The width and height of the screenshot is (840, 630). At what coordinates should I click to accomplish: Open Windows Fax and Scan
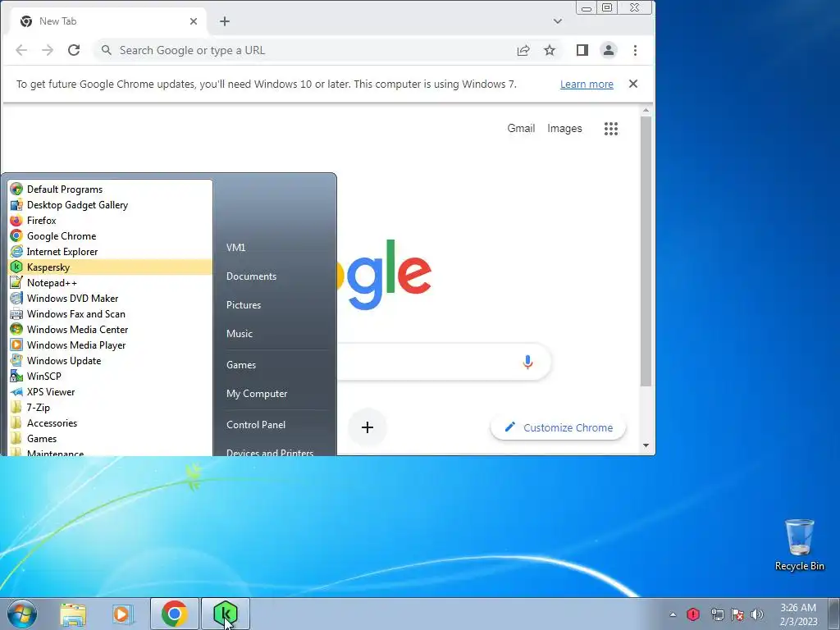click(x=110, y=313)
